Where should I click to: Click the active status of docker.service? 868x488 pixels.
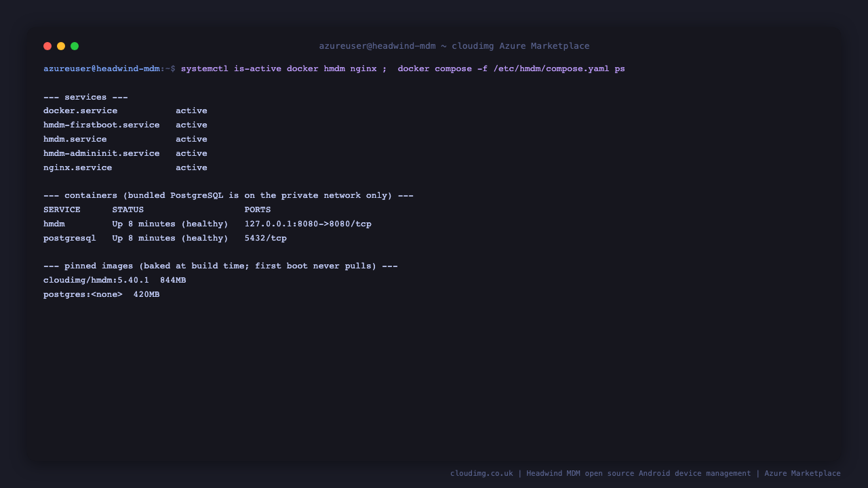[x=191, y=111]
